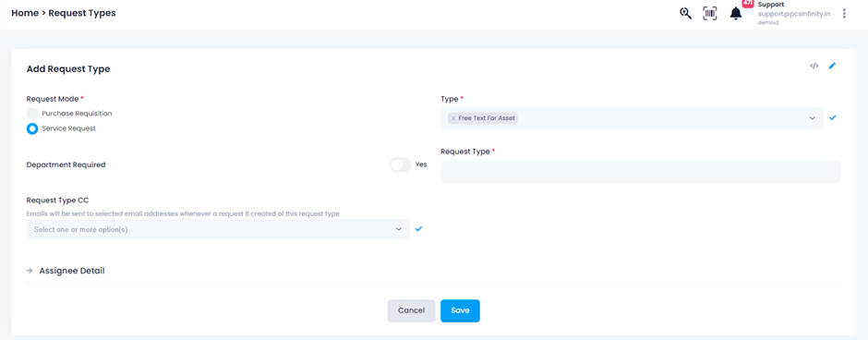Click the barcode scanner icon

pyautogui.click(x=710, y=14)
